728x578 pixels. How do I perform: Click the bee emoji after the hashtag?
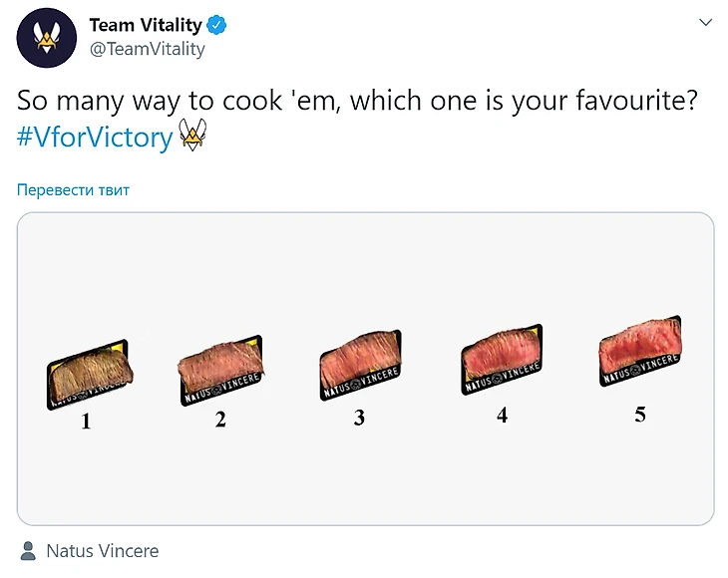(192, 136)
